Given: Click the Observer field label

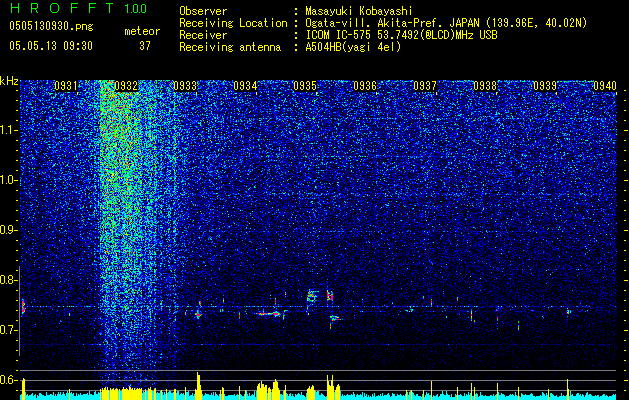Looking at the screenshot, I should pos(203,11).
